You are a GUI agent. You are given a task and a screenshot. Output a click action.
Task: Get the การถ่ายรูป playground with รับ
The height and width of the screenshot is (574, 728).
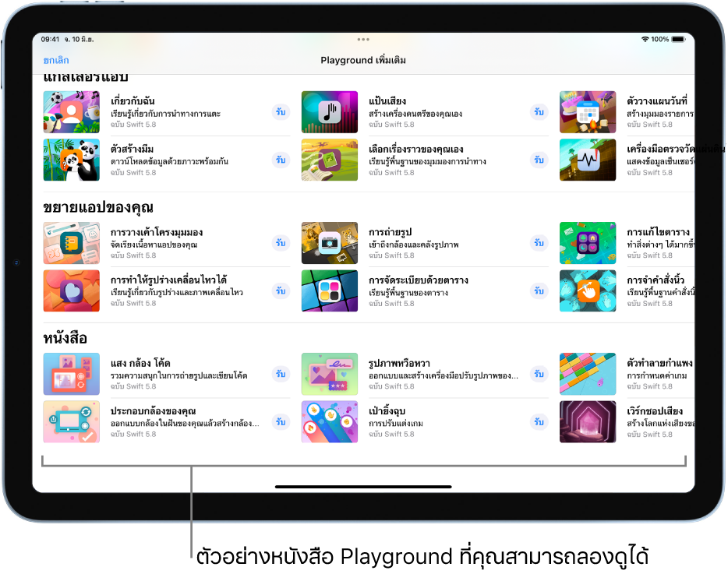pos(539,243)
